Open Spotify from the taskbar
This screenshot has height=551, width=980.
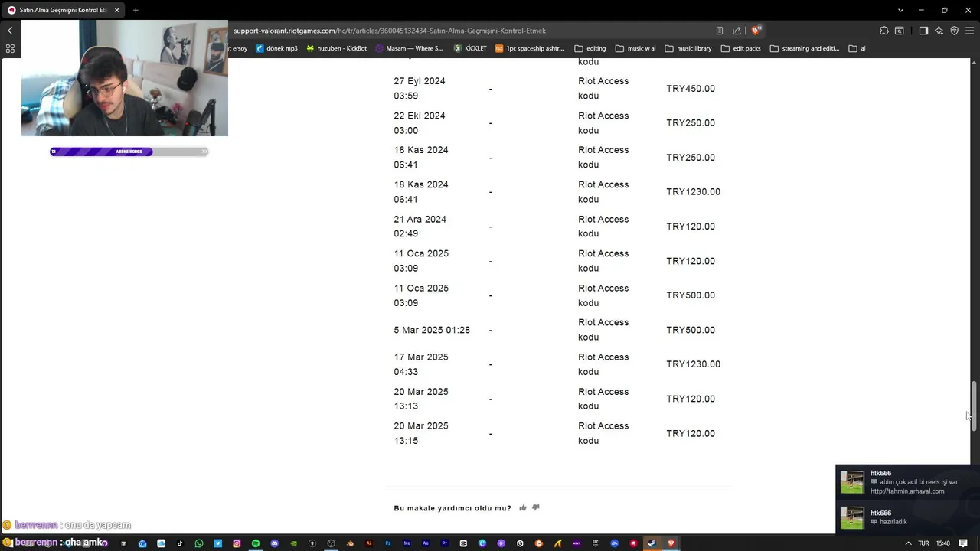tap(256, 543)
